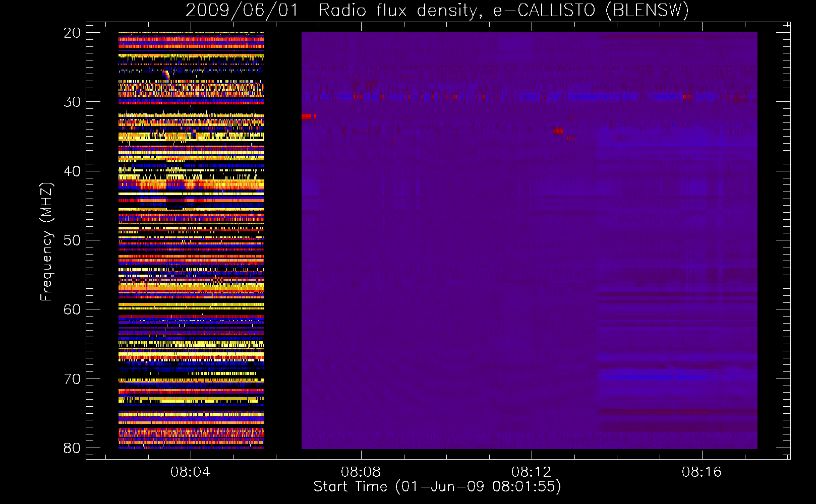
Task: Click the frequency tick label 70
Action: pyautogui.click(x=72, y=379)
